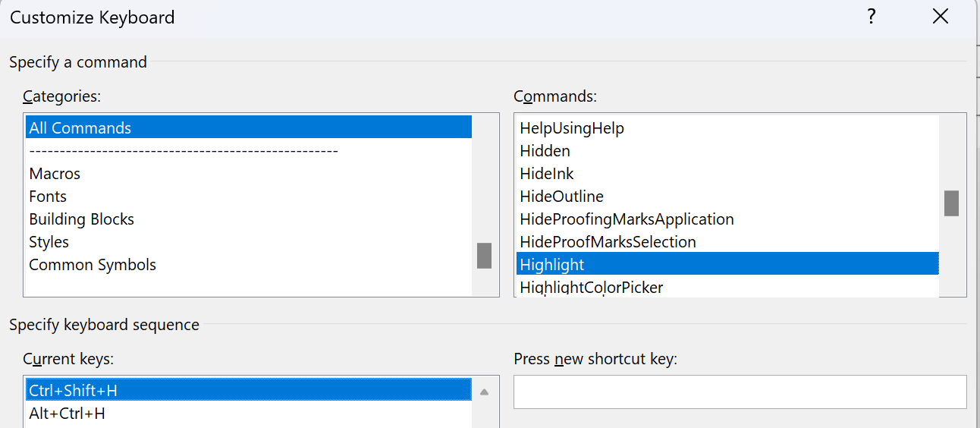Click the Categories list scrollbar thumb

point(484,256)
